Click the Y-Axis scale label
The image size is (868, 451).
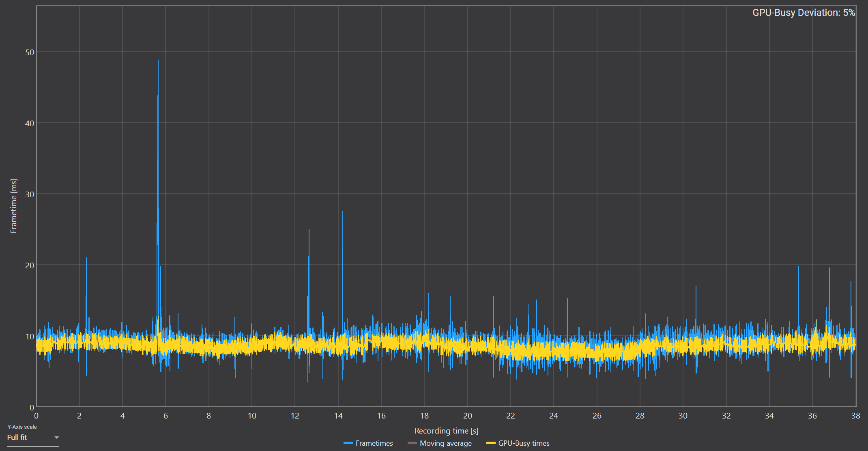[22, 427]
